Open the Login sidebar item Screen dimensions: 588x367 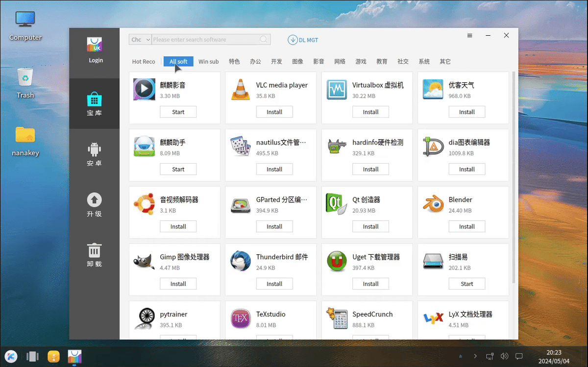tap(95, 50)
